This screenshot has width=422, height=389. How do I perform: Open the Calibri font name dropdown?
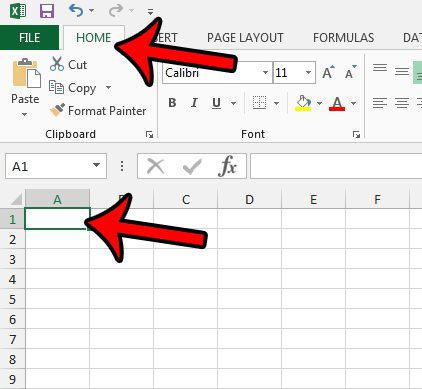(265, 72)
